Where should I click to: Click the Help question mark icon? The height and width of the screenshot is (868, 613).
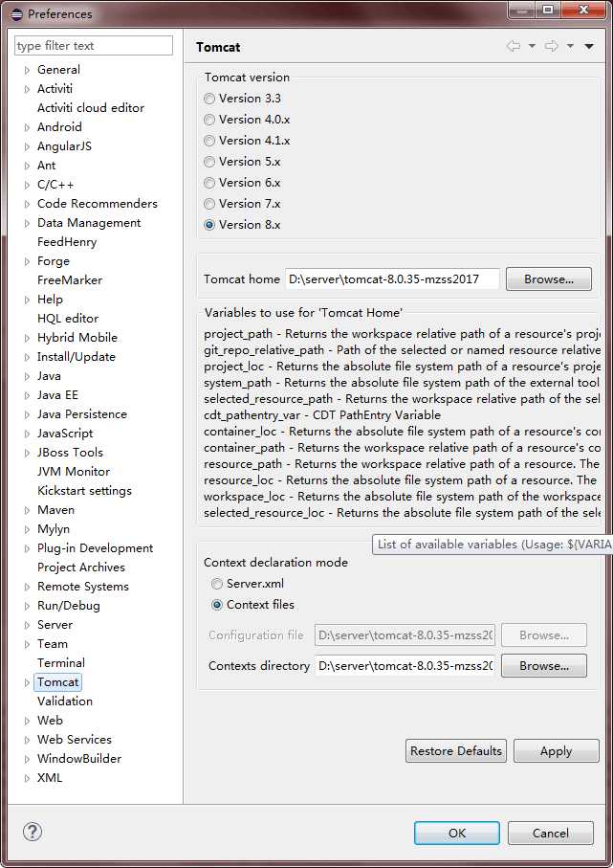pos(33,832)
